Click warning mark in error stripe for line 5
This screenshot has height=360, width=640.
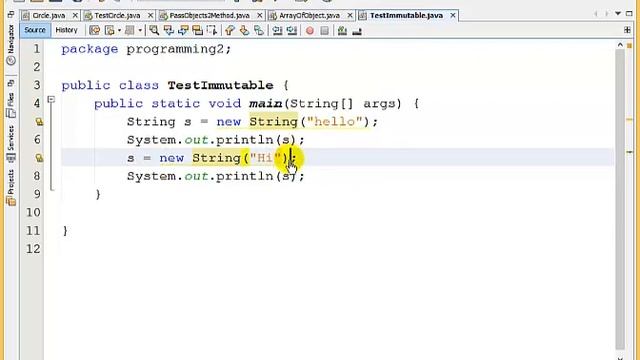629,120
